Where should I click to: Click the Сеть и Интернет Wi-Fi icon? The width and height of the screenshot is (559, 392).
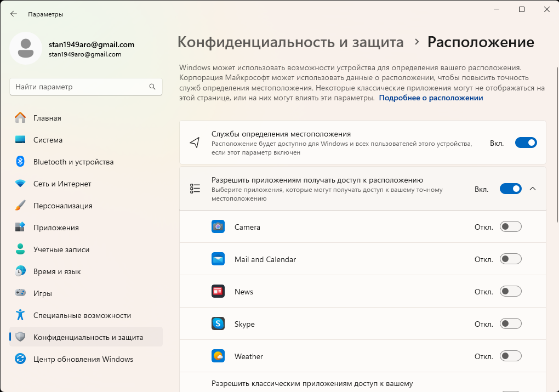[20, 183]
